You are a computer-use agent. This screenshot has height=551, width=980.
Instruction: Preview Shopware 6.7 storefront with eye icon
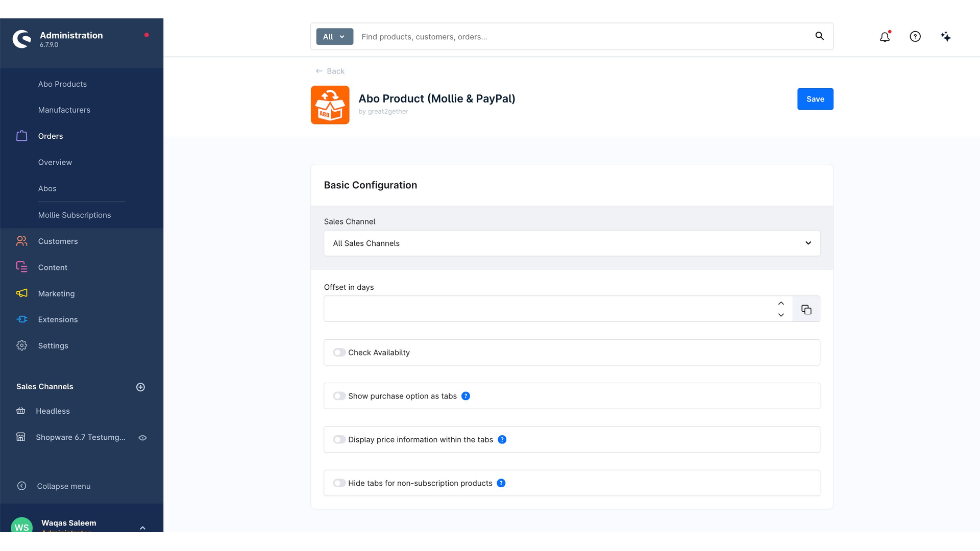[x=143, y=438]
